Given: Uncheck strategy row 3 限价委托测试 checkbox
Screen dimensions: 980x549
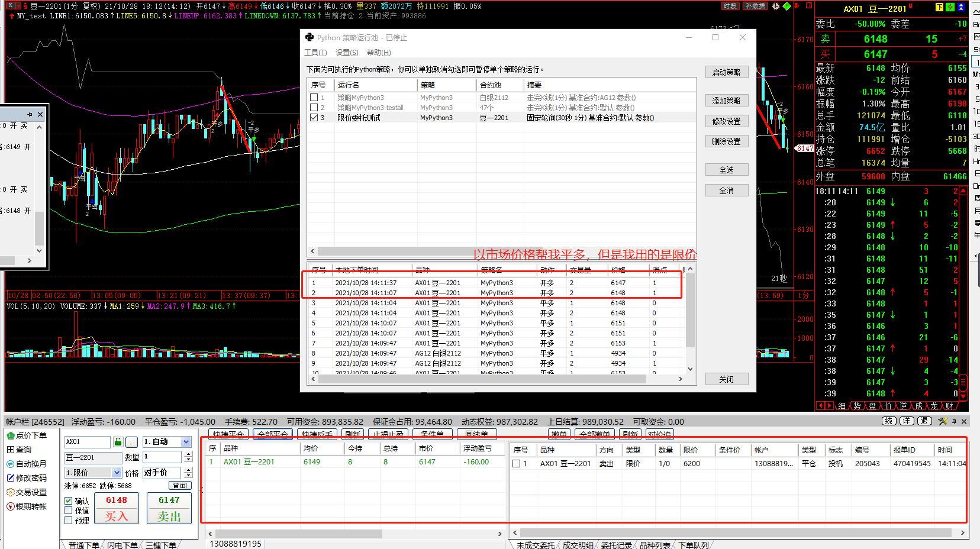Looking at the screenshot, I should pos(314,118).
